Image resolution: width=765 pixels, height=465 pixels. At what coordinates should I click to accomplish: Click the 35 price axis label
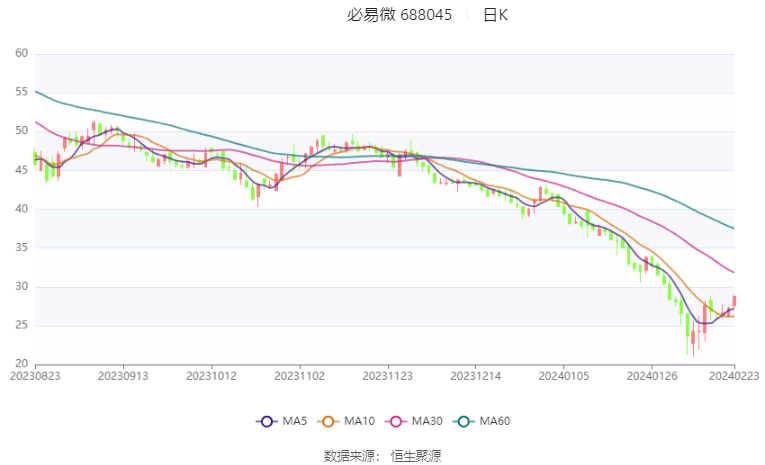coord(21,247)
